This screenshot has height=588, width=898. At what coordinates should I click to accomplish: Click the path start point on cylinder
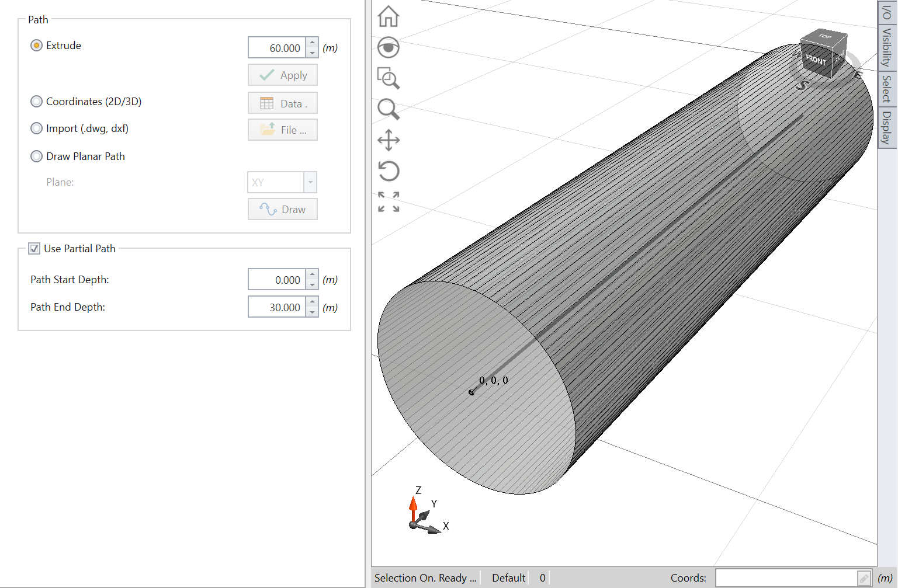(x=471, y=392)
